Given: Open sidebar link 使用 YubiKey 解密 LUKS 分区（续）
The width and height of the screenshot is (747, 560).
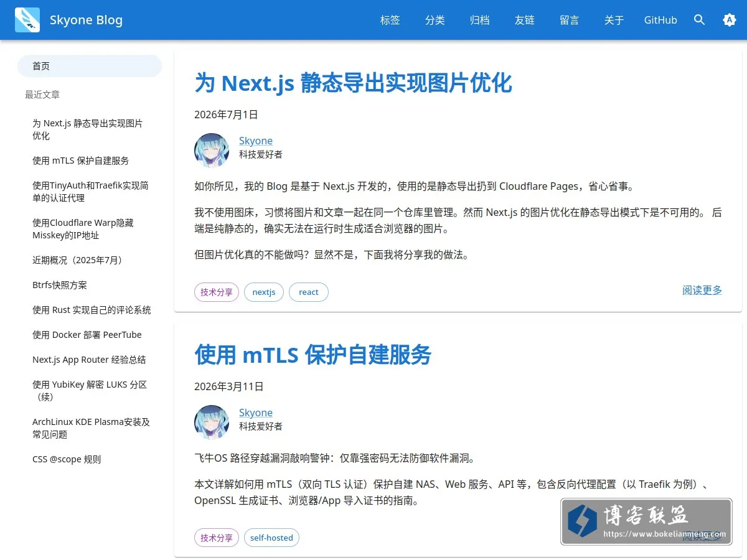Looking at the screenshot, I should [x=90, y=391].
